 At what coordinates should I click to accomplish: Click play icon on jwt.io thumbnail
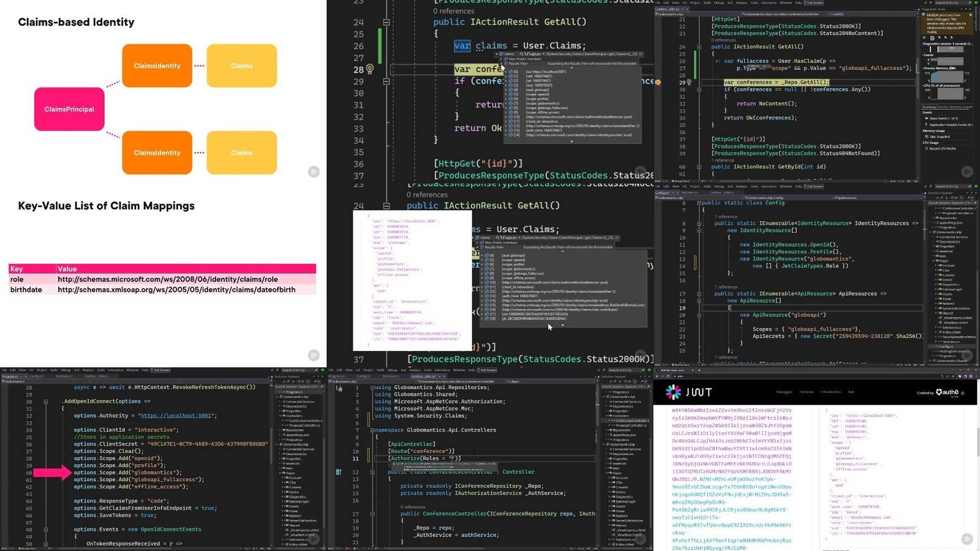967,539
